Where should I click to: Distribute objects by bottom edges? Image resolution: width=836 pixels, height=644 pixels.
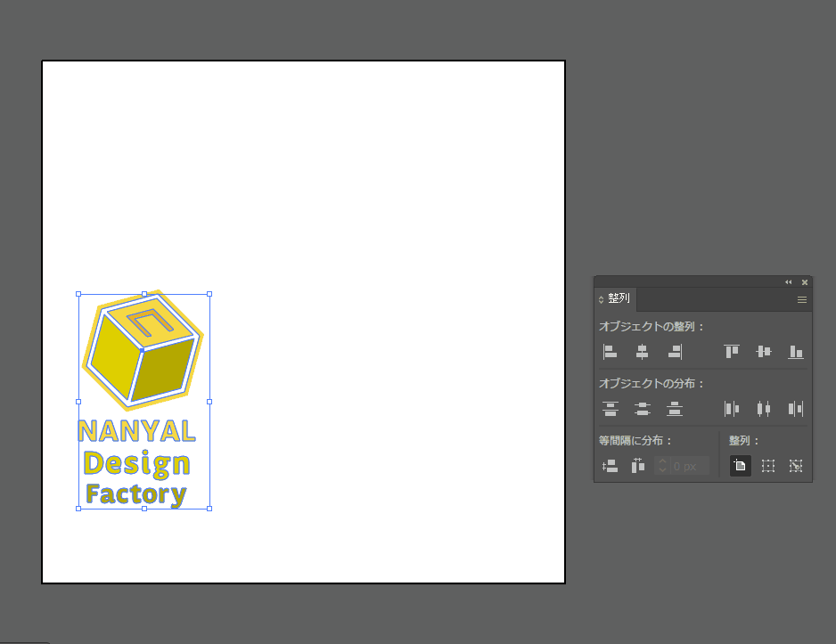(x=675, y=409)
